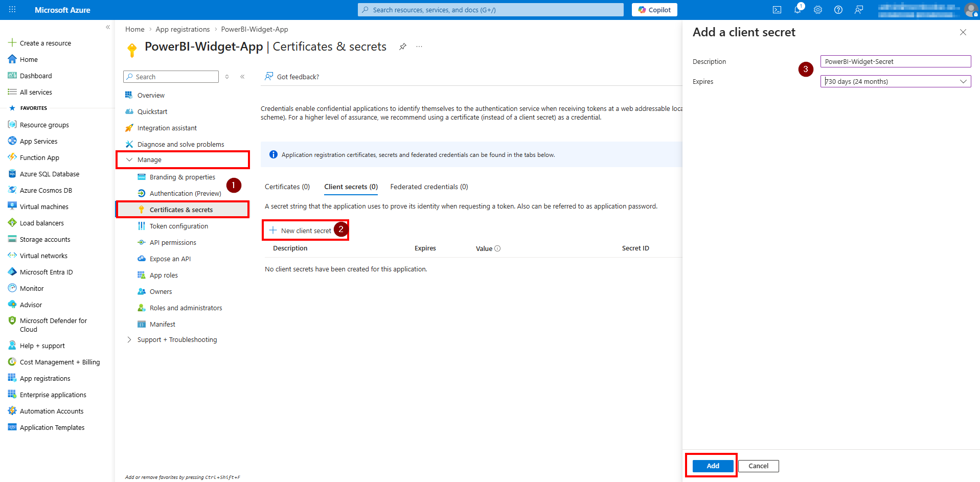Click the feedback icon in top bar

point(859,10)
